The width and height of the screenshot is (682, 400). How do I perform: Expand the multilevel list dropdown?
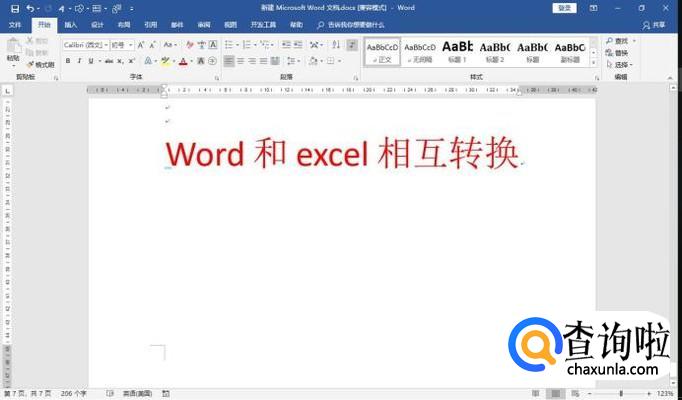(273, 45)
